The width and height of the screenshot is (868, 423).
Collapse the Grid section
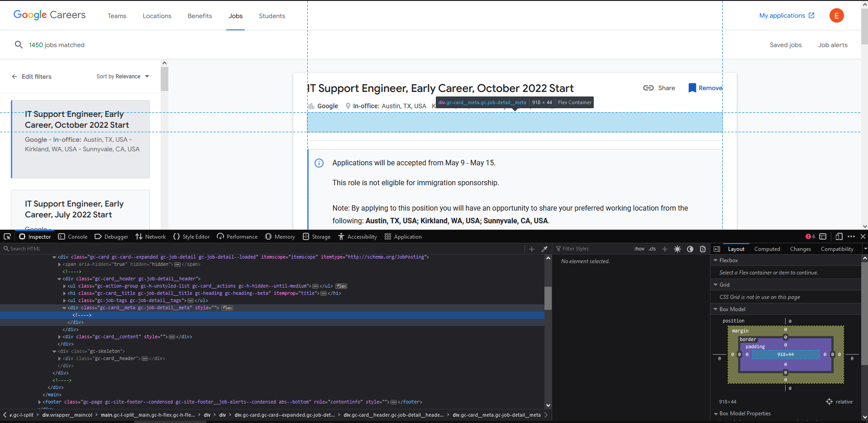pos(715,285)
